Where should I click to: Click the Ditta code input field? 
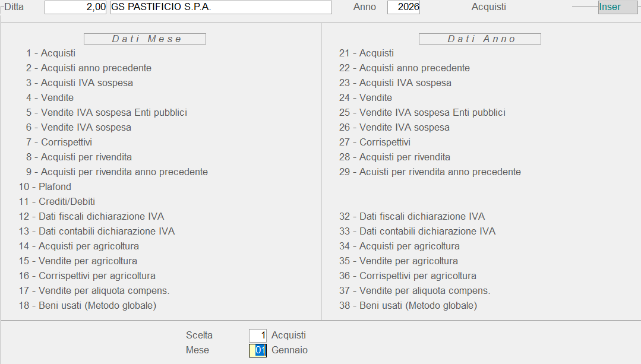[x=75, y=7]
